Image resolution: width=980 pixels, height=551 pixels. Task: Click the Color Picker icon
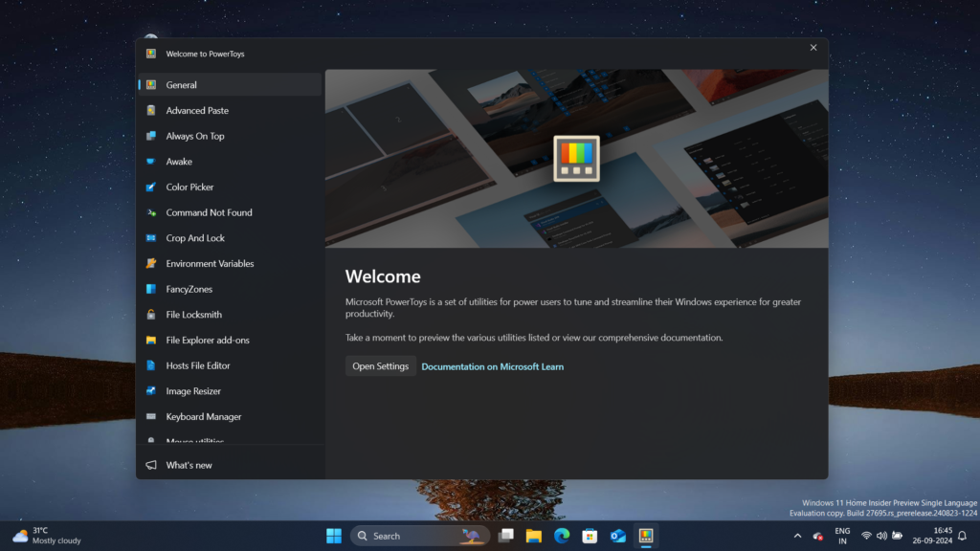(151, 187)
